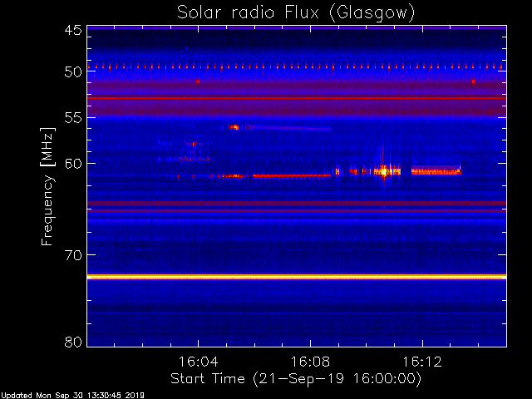Click the 50 frequency tick label
Viewport: 532px width, 399px height.
tap(73, 71)
